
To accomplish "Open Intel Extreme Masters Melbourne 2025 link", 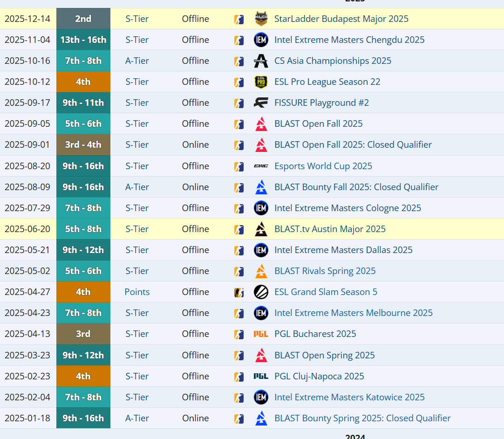I will pos(353,313).
